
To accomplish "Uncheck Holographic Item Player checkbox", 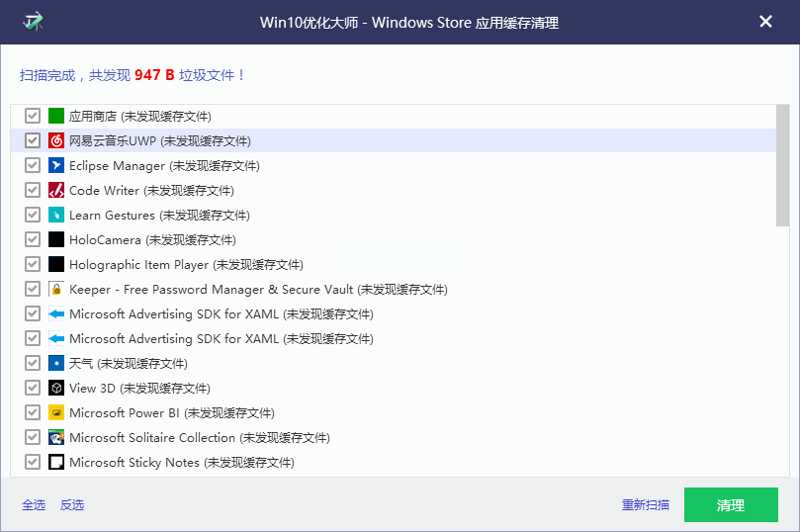I will pyautogui.click(x=33, y=264).
